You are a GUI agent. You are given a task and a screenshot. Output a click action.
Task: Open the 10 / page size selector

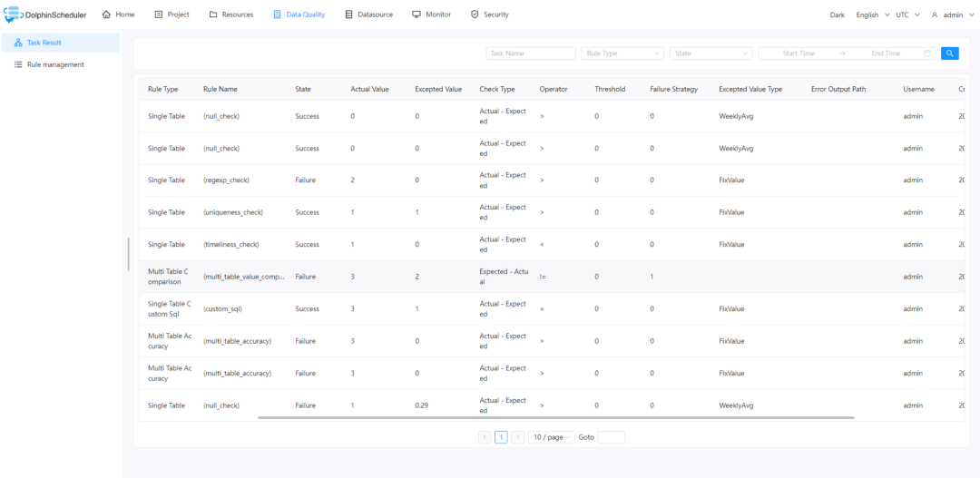[x=551, y=437]
